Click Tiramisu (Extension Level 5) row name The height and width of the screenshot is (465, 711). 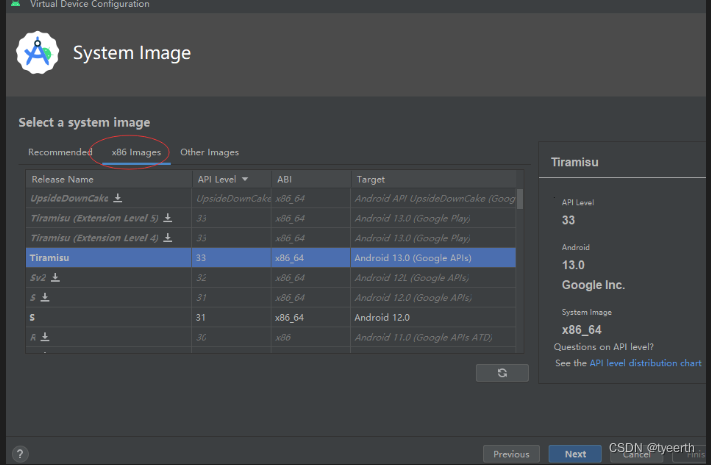[94, 218]
